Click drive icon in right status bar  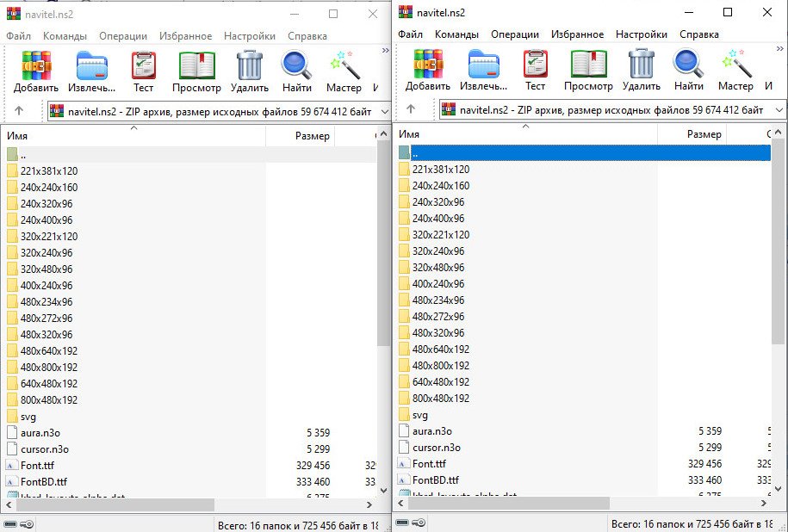tap(402, 523)
